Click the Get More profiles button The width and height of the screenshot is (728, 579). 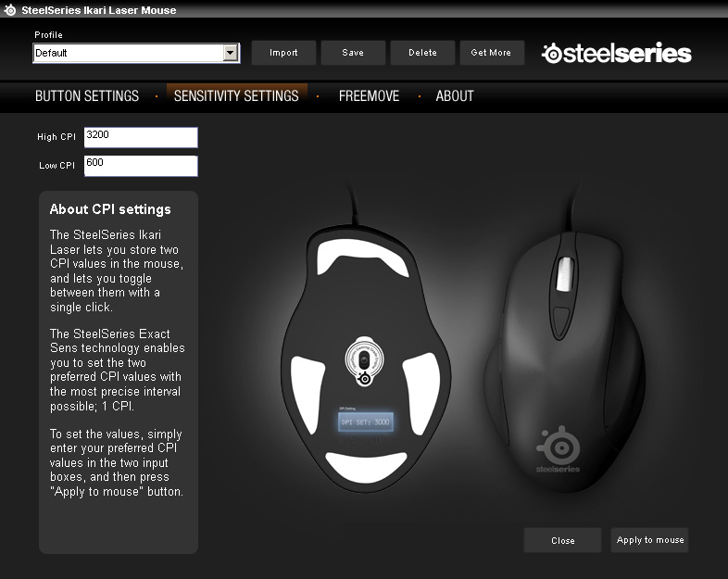coord(491,53)
